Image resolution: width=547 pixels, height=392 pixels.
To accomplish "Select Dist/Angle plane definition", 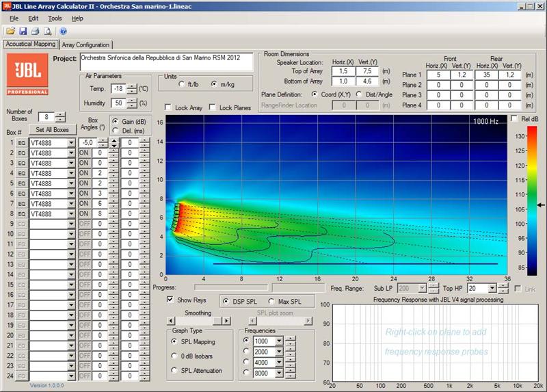I will pyautogui.click(x=358, y=94).
